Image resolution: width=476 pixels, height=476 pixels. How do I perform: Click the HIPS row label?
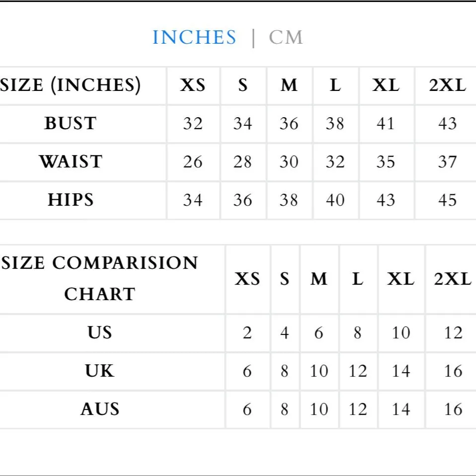coord(71,200)
